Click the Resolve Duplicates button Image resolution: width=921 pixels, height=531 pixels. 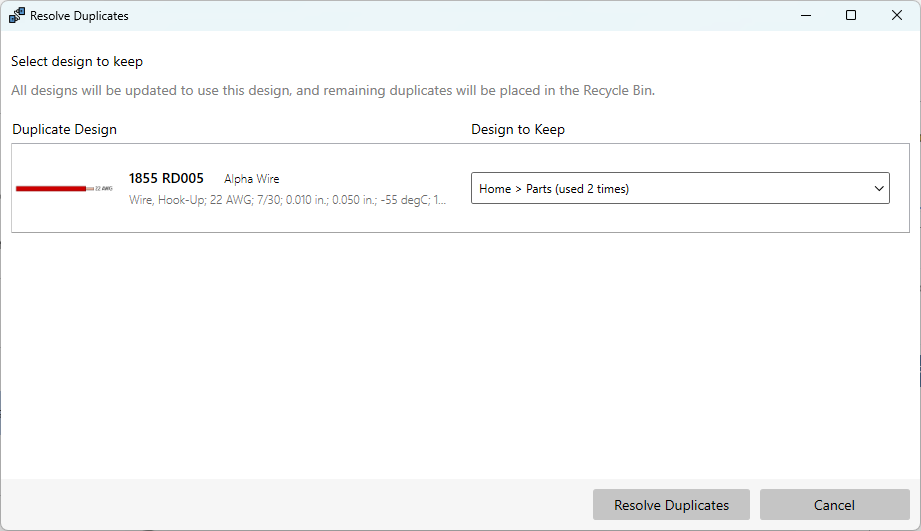click(x=671, y=505)
